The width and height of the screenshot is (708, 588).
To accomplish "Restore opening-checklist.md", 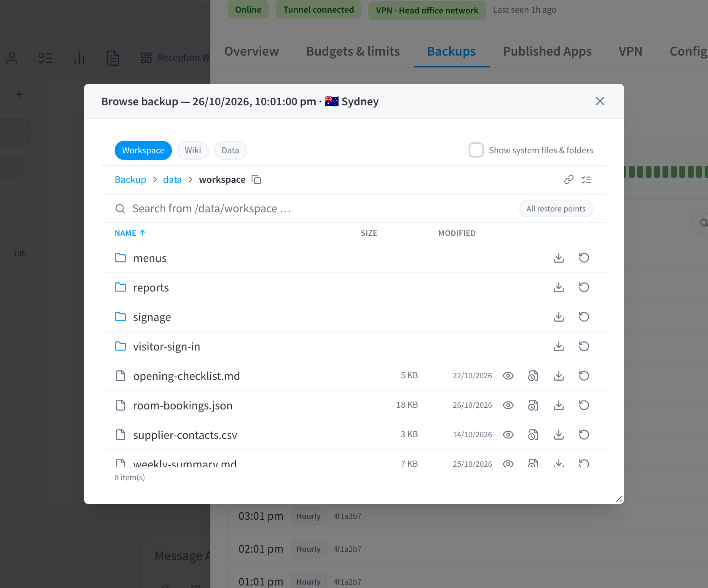I will (584, 376).
